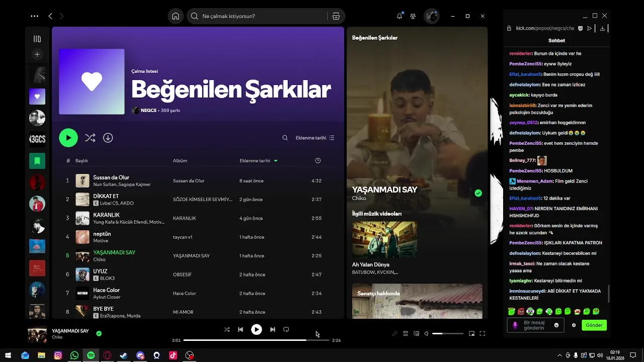Toggle shuffle in the bottom player controls

[227, 329]
